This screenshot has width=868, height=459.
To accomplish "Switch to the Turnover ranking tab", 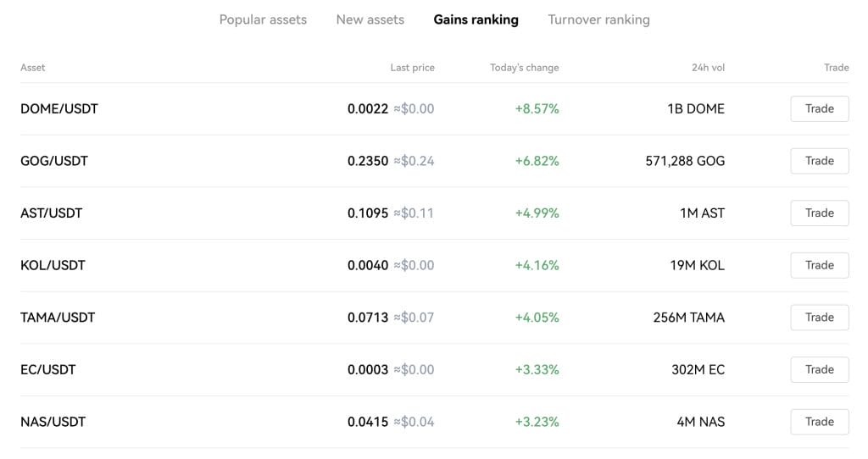I will coord(598,19).
